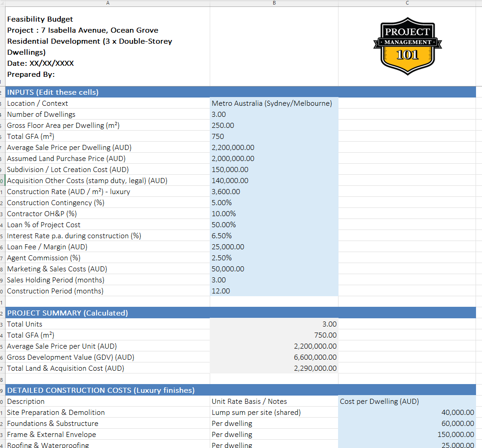The height and width of the screenshot is (448, 482).
Task: Click the Total Land & Acquisition Cost value
Action: click(x=274, y=368)
